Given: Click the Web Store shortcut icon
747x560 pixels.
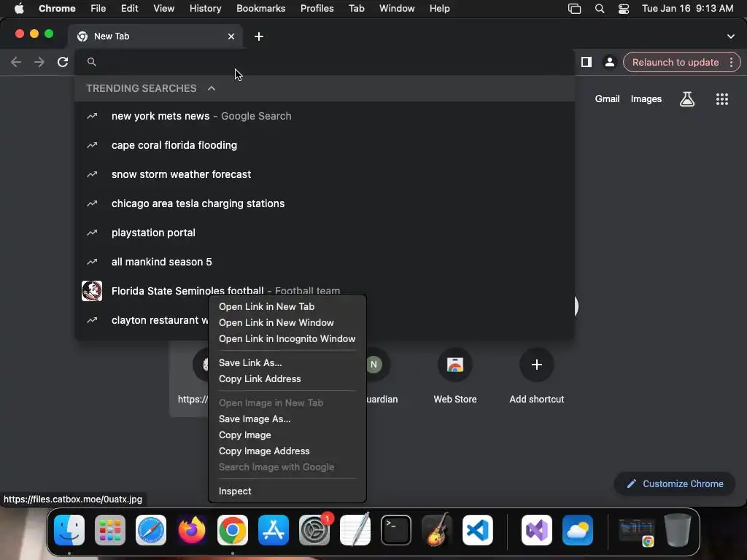Looking at the screenshot, I should [455, 365].
